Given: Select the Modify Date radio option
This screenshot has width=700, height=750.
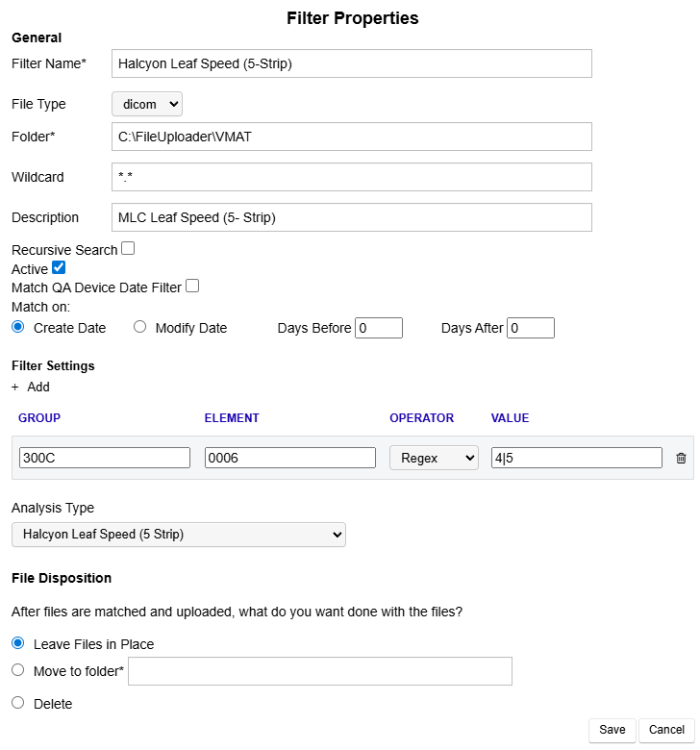Looking at the screenshot, I should click(x=139, y=327).
